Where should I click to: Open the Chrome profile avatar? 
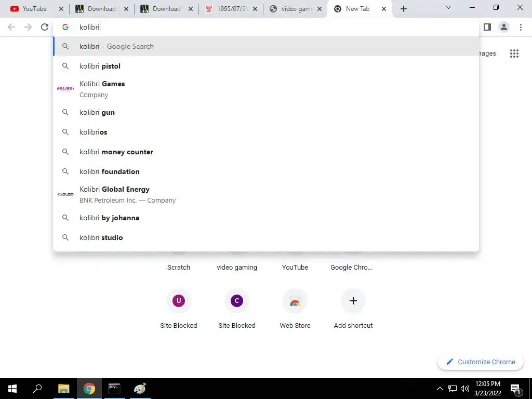(504, 27)
